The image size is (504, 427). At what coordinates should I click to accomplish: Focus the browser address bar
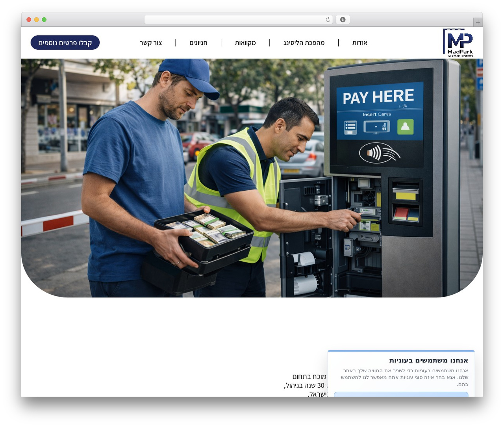point(238,20)
